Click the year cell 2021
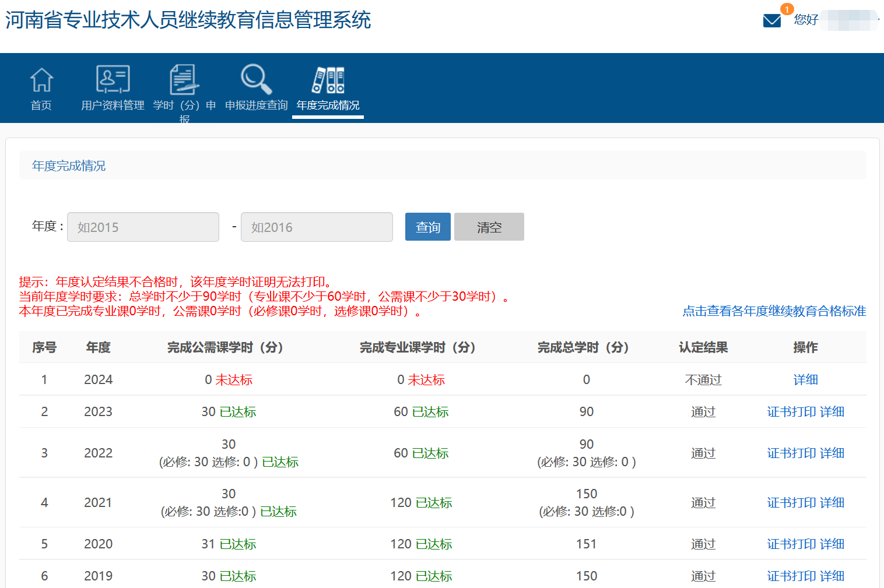Image resolution: width=884 pixels, height=588 pixels. [98, 503]
